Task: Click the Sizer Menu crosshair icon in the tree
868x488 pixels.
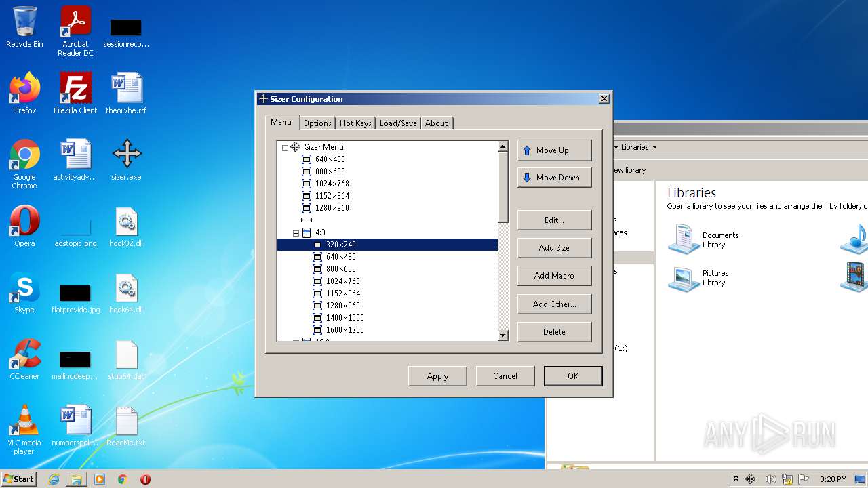Action: pyautogui.click(x=296, y=147)
